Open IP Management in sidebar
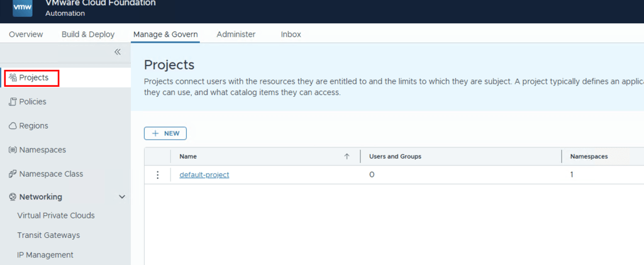Image resolution: width=644 pixels, height=265 pixels. pyautogui.click(x=45, y=255)
